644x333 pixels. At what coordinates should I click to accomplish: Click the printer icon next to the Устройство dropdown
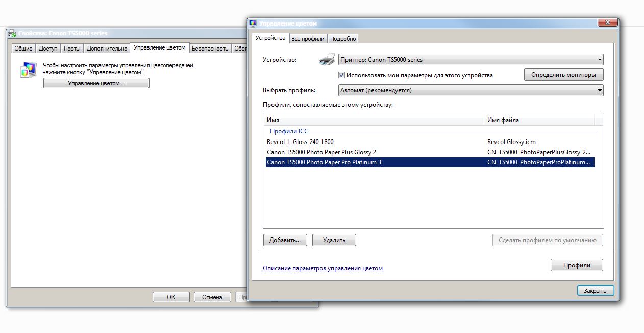(x=327, y=59)
